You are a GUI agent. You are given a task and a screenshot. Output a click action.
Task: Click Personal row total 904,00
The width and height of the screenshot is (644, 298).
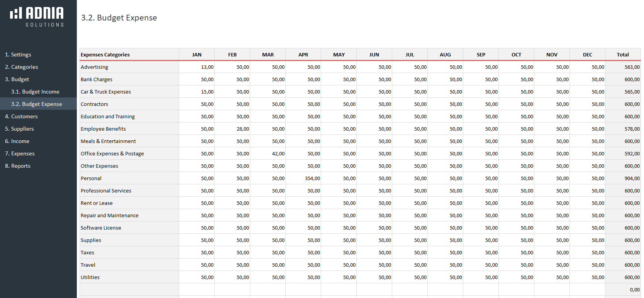(x=623, y=178)
